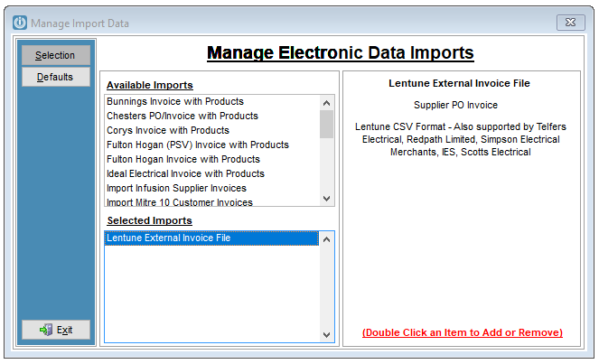Select Chesters PO/Invoice with Products

pyautogui.click(x=212, y=116)
